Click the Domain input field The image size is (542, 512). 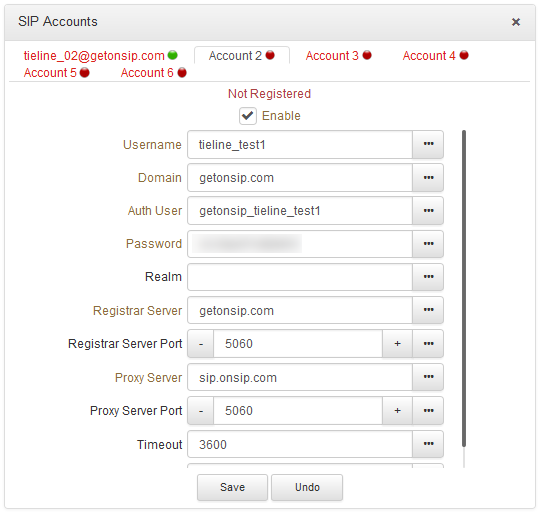click(300, 178)
